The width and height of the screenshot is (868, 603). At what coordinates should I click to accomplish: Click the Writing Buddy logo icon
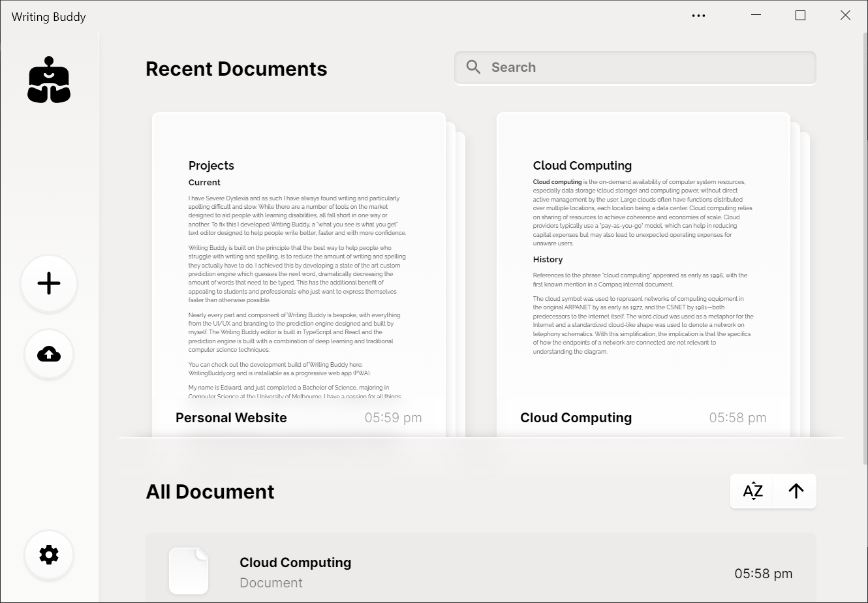tap(49, 80)
